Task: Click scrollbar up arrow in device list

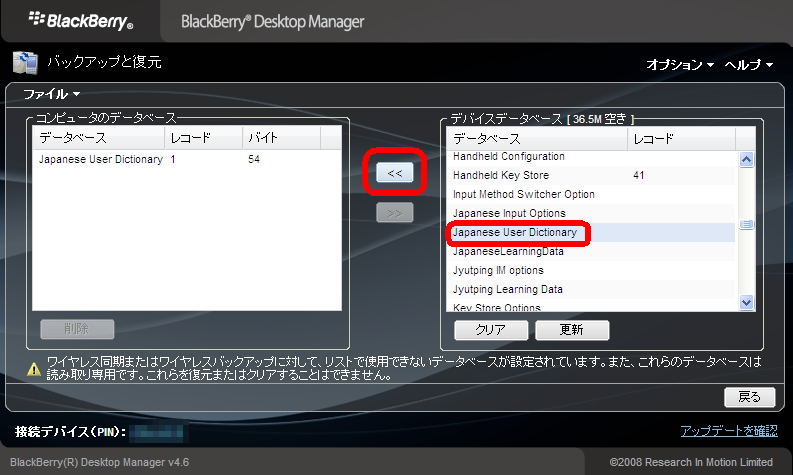Action: [x=746, y=160]
